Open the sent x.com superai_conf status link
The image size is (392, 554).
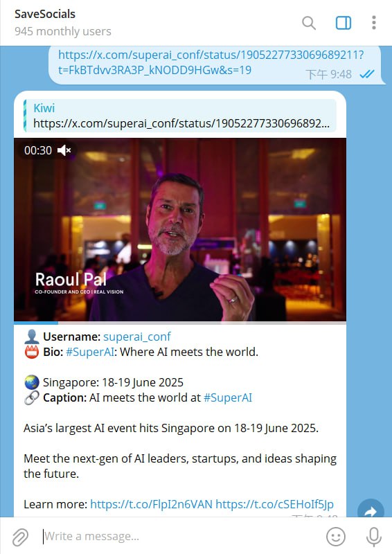(211, 62)
